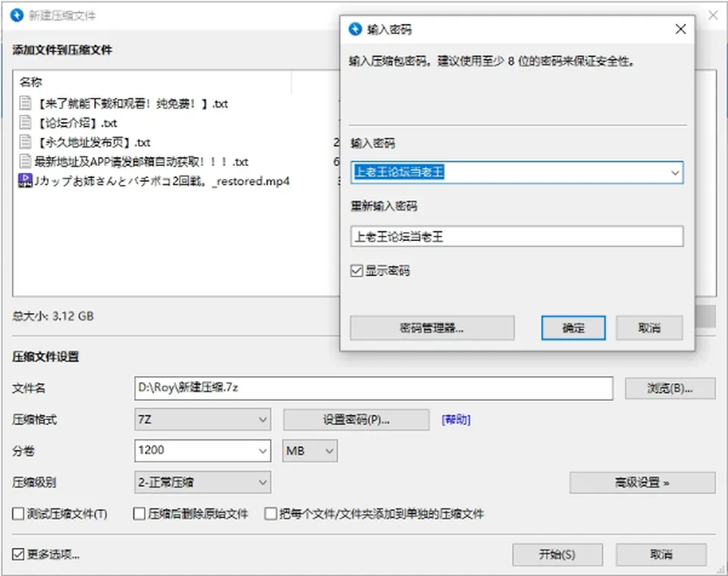Toggle the 显示密码 checkbox
Image resolution: width=728 pixels, height=576 pixels.
[x=356, y=271]
